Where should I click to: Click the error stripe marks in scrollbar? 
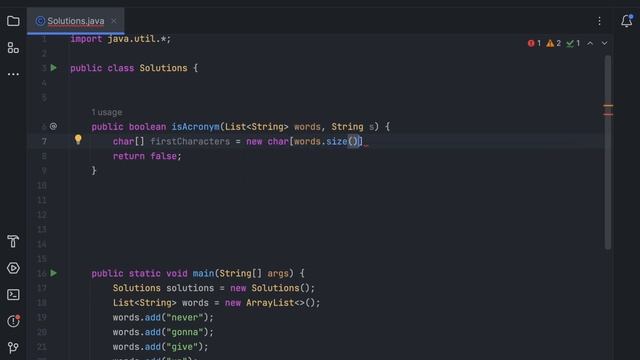pyautogui.click(x=608, y=110)
